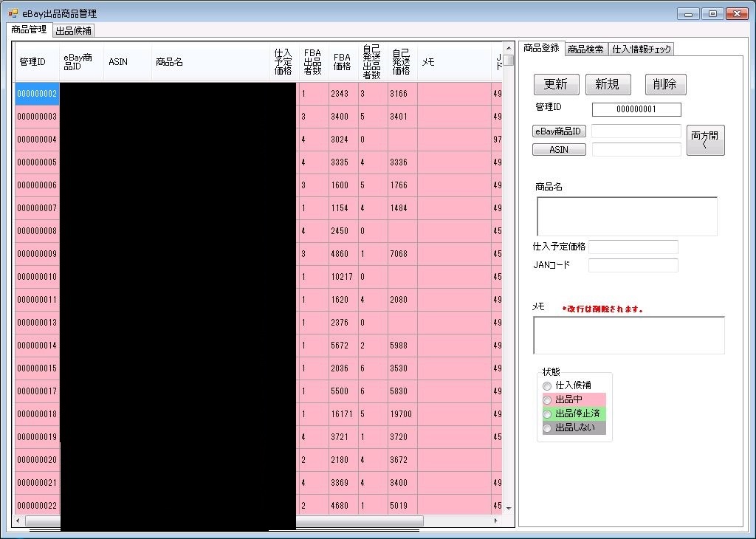The image size is (756, 539).
Task: Click the input field next to eBay商品ID button
Action: (636, 131)
